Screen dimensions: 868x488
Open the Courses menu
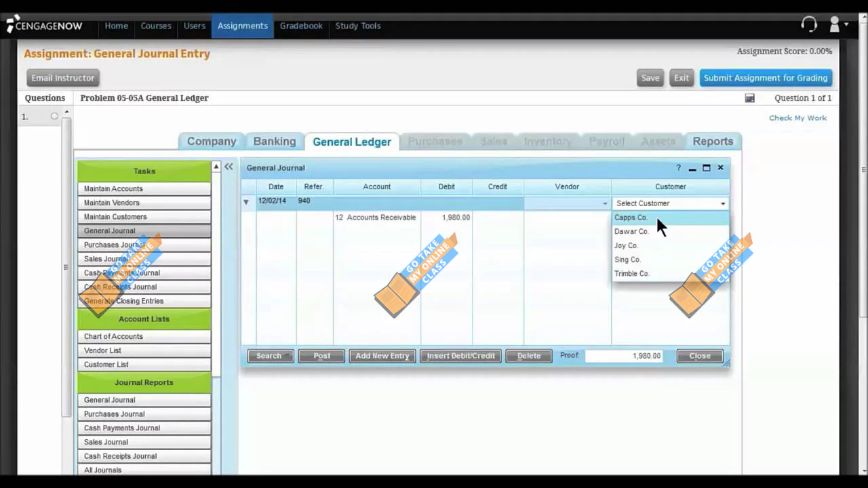156,26
